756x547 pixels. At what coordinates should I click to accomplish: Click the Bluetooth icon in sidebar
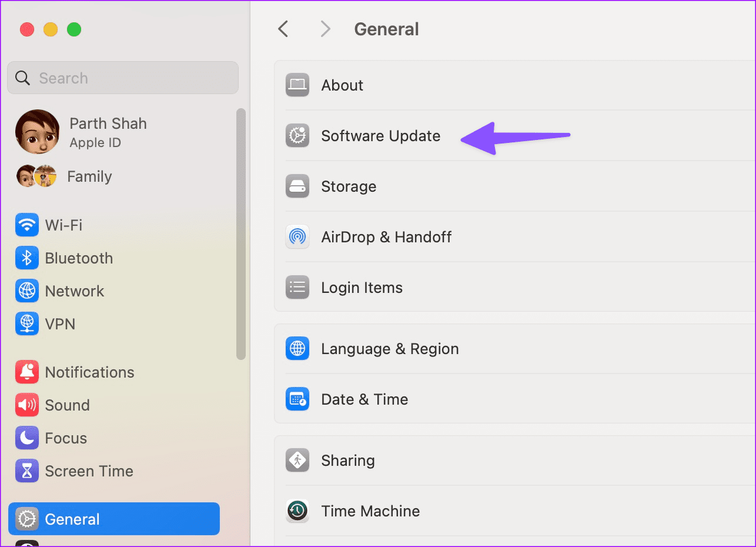click(x=27, y=258)
